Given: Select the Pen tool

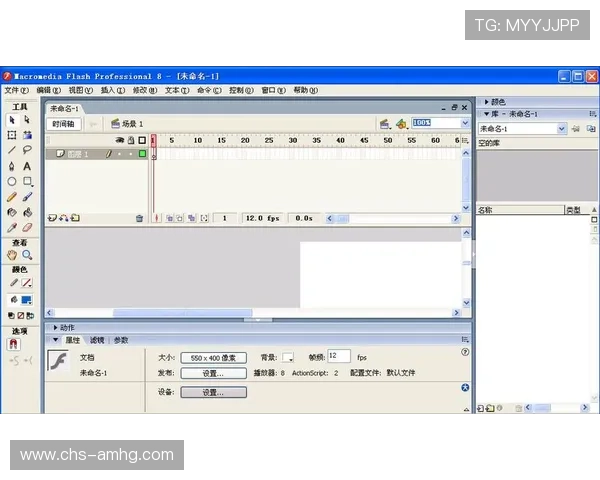Looking at the screenshot, I should point(12,166).
